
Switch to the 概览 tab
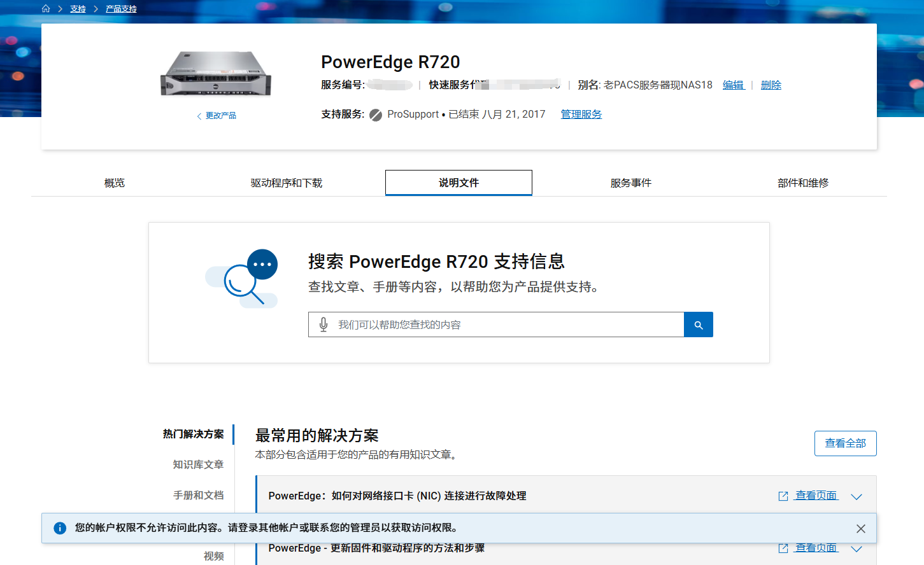pos(115,183)
